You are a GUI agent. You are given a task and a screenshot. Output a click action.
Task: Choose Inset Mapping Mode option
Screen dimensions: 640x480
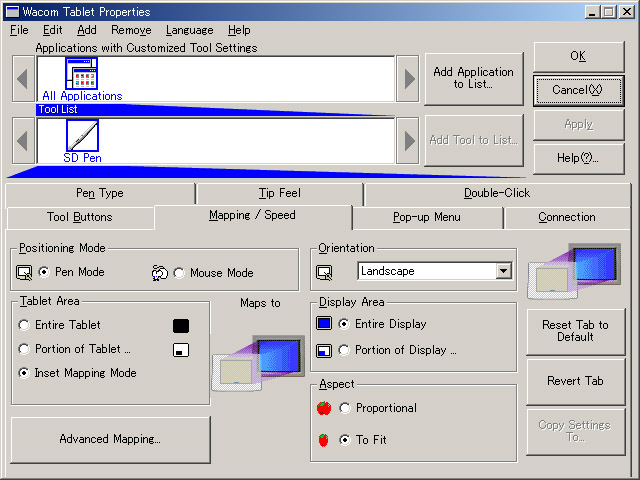(x=24, y=373)
